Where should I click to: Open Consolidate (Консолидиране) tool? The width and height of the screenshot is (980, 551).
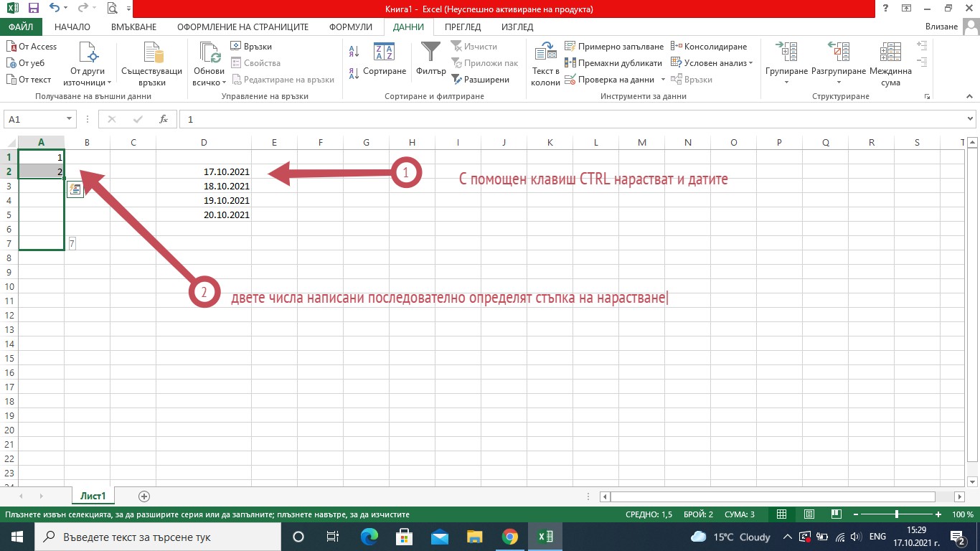(x=709, y=46)
